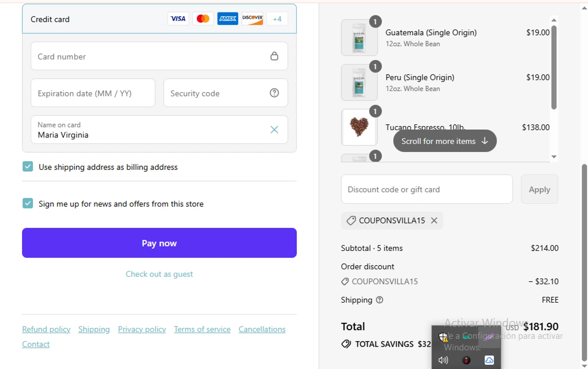
Task: Click Guatemala (Single Origin) item name
Action: pos(431,33)
